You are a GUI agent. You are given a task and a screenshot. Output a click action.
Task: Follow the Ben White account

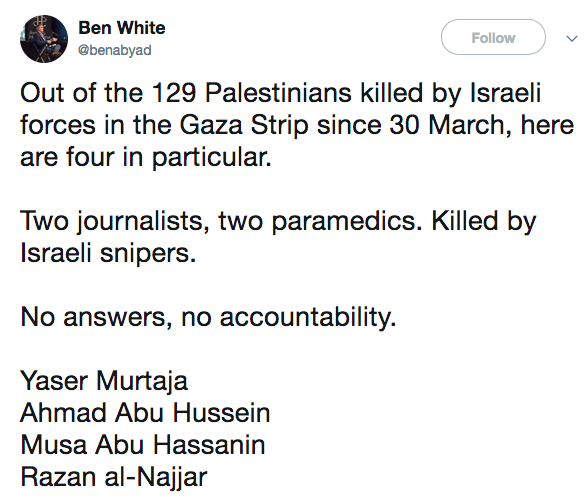(493, 37)
